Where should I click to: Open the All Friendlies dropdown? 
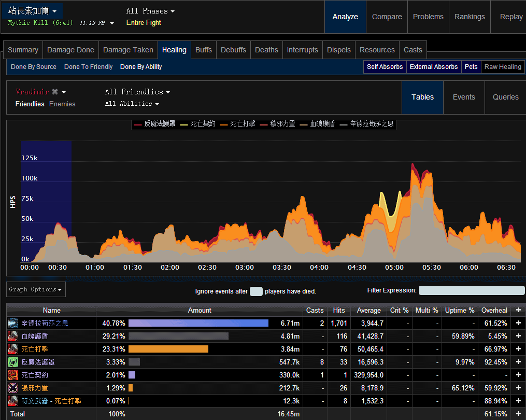coord(137,92)
